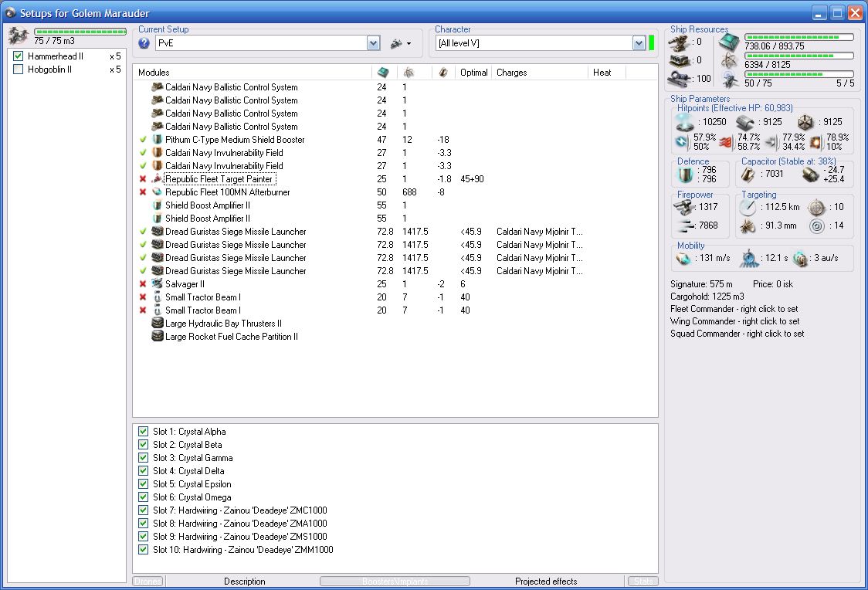Click the max velocity icon 131 m/s
The height and width of the screenshot is (590, 868).
tap(683, 259)
